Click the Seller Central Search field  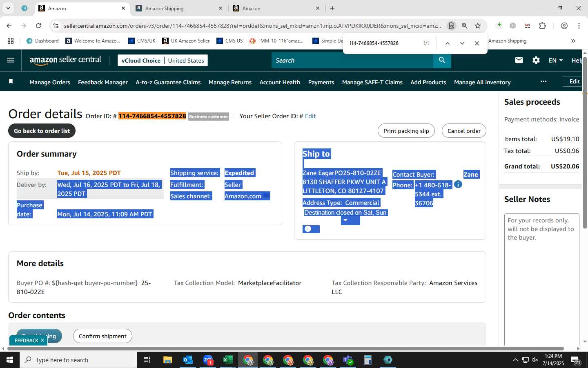[352, 60]
